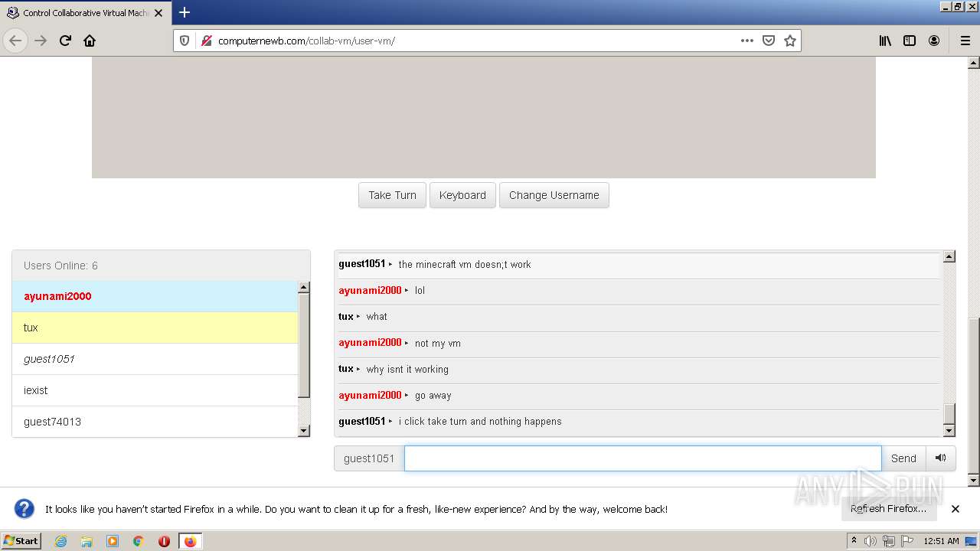Reload the current page
The height and width of the screenshot is (551, 980).
(x=65, y=41)
